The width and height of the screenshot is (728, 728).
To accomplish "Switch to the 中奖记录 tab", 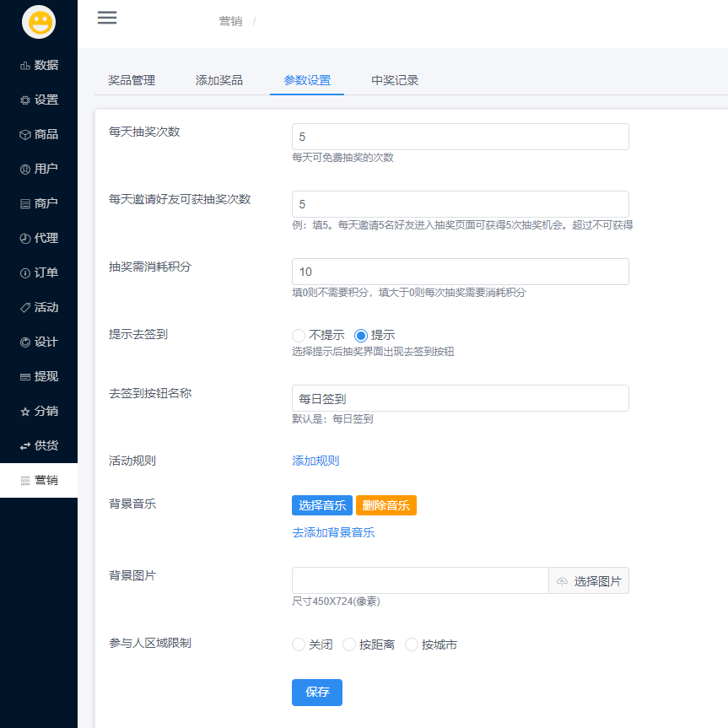I will [x=395, y=80].
